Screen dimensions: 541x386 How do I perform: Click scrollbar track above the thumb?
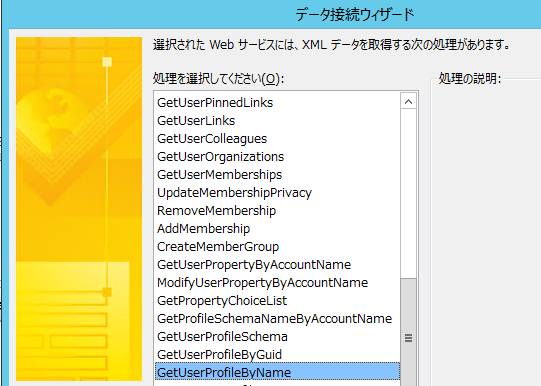click(408, 194)
